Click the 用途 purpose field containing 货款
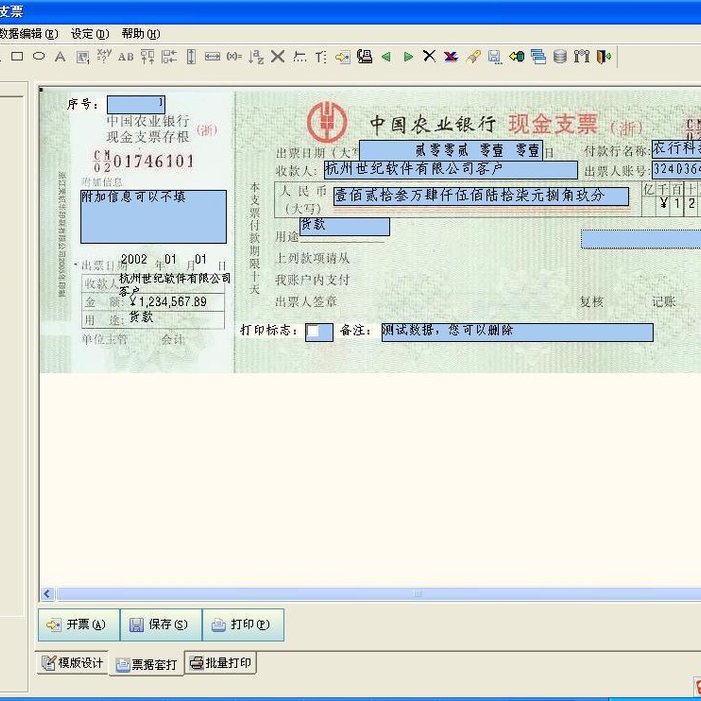This screenshot has height=701, width=701. 344,226
